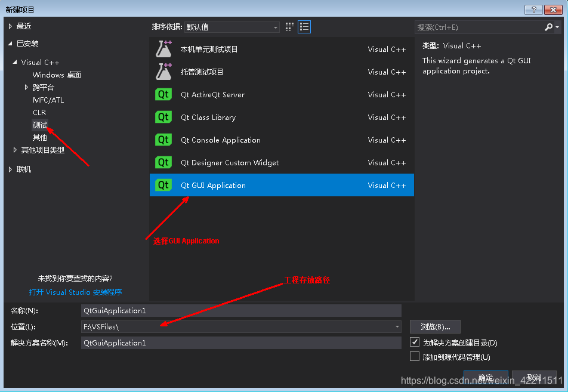Image resolution: width=568 pixels, height=392 pixels.
Task: Select Qt Designer Custom Widget template text
Action: point(230,163)
